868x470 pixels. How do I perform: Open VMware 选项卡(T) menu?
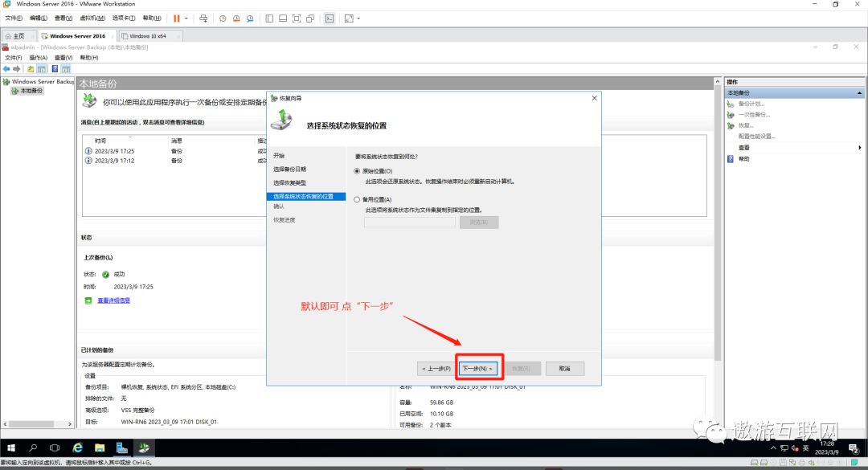point(124,18)
